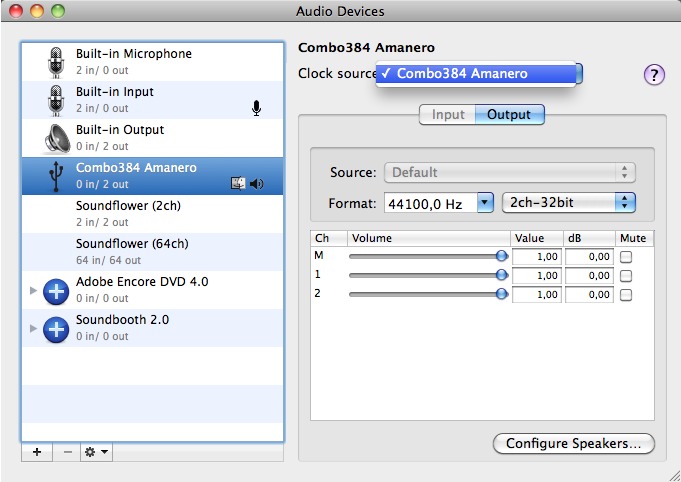The height and width of the screenshot is (482, 681).
Task: Toggle Mute checkbox for channel M
Action: [x=626, y=257]
